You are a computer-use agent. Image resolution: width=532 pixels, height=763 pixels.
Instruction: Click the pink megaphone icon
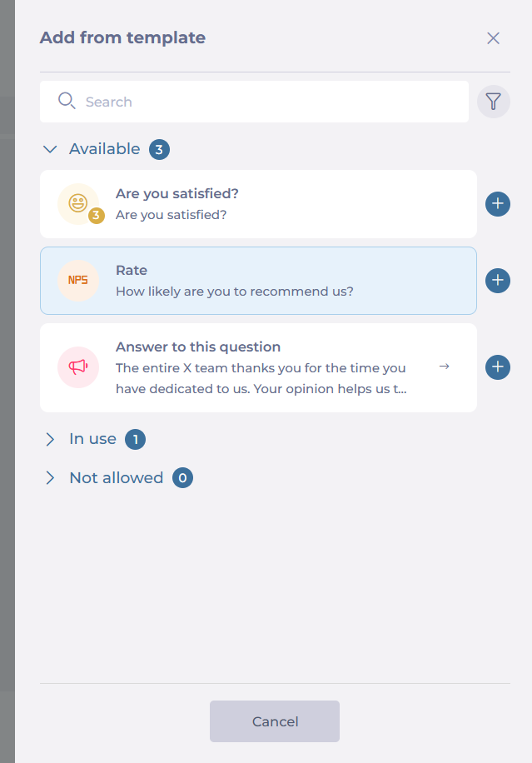78,367
